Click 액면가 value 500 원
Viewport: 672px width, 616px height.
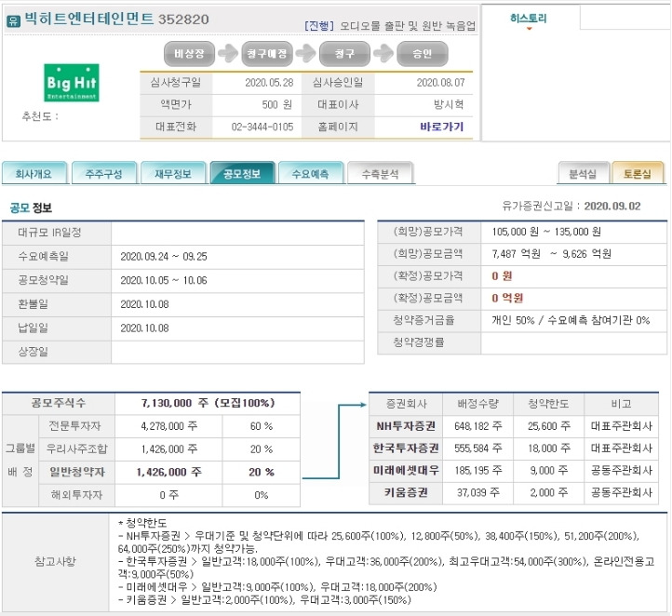click(276, 104)
